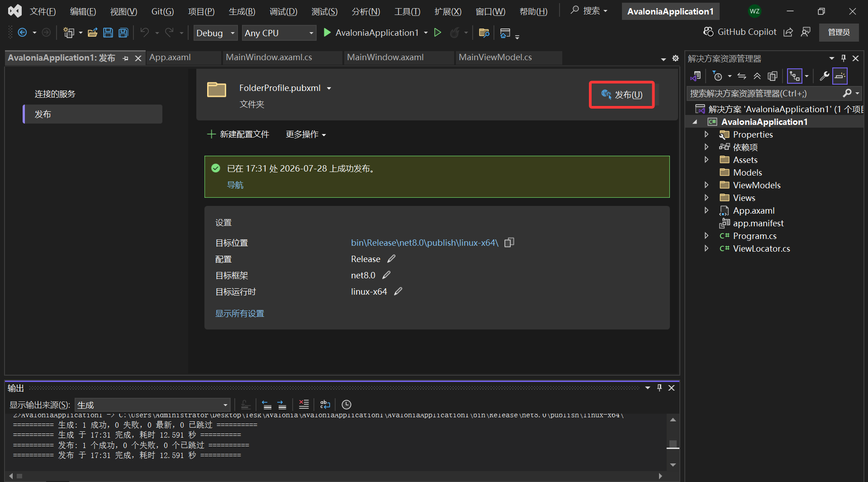
Task: Click the share icon next to GitHub Copilot
Action: [x=788, y=32]
